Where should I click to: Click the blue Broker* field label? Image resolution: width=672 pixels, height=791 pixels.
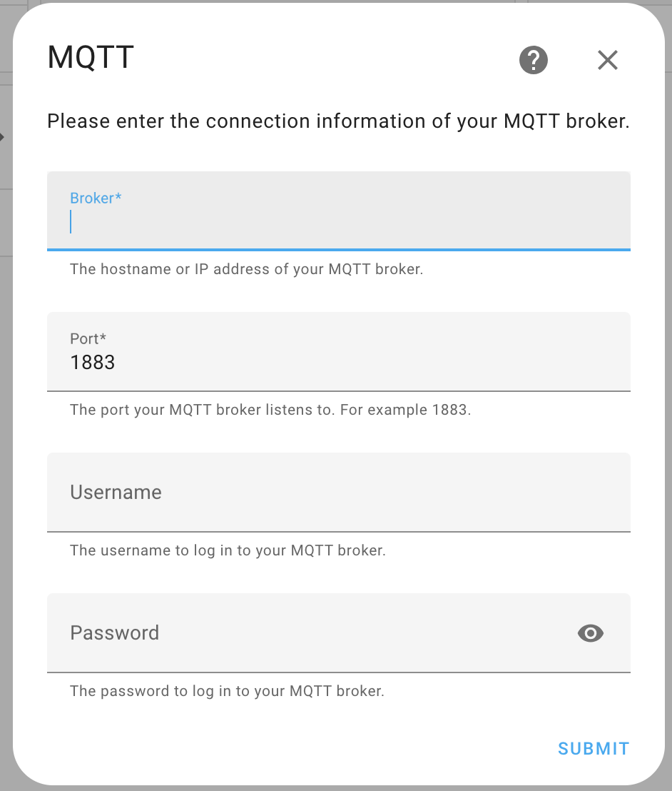96,198
